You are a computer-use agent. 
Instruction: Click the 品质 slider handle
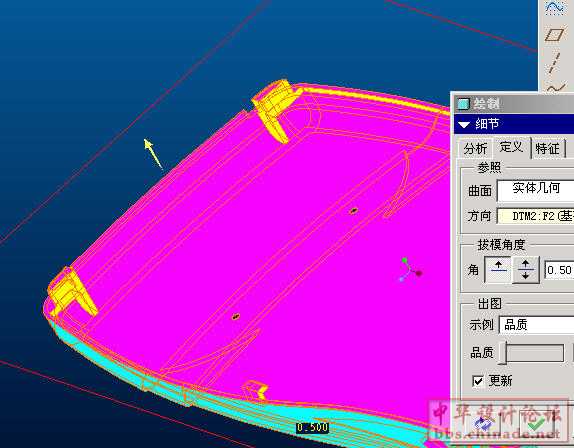[x=503, y=353]
